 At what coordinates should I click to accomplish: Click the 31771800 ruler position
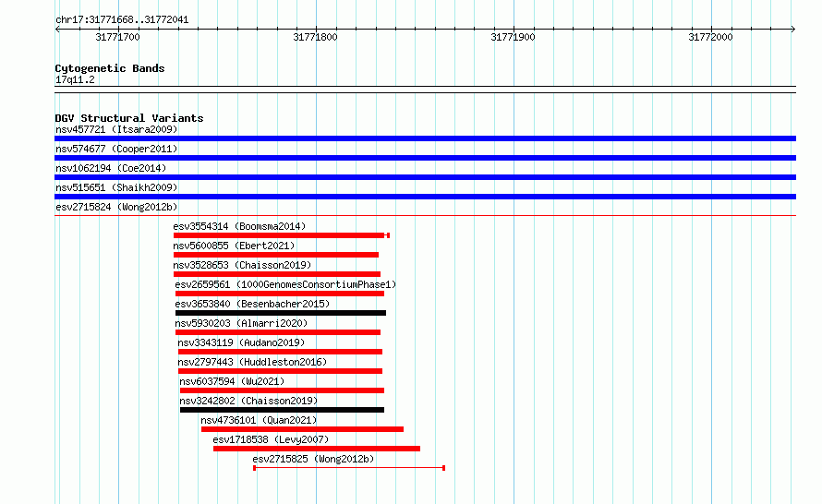(316, 37)
